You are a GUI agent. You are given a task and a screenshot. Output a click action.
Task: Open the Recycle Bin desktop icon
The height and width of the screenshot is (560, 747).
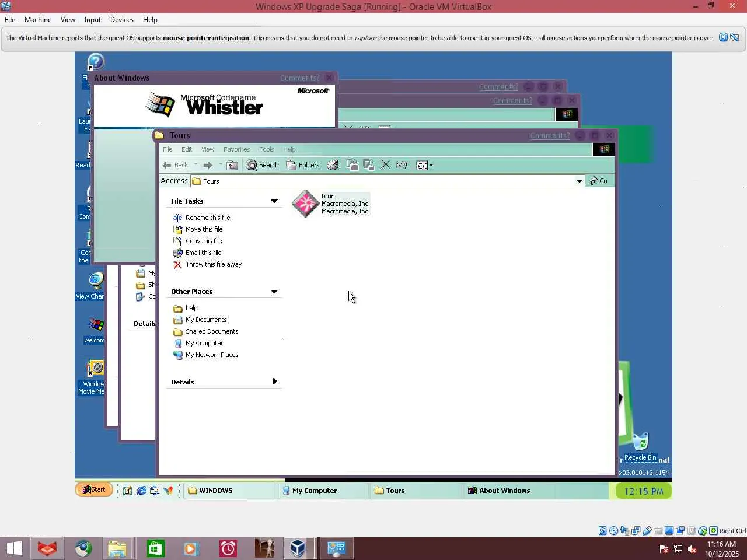640,446
